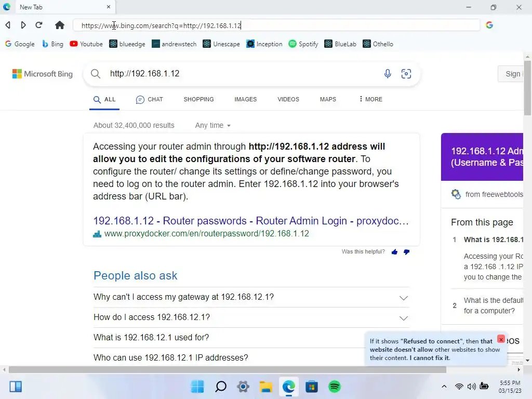The image size is (532, 399).
Task: Open the Google bookmark
Action: (x=20, y=44)
